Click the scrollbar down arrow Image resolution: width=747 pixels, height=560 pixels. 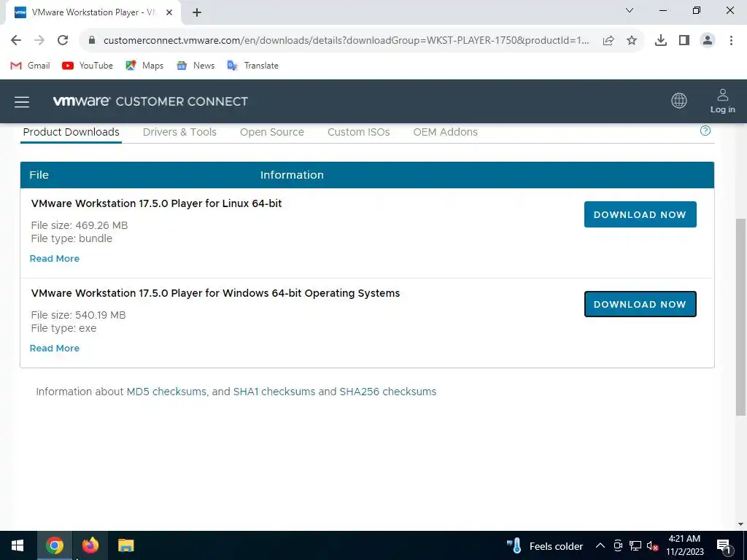click(740, 524)
